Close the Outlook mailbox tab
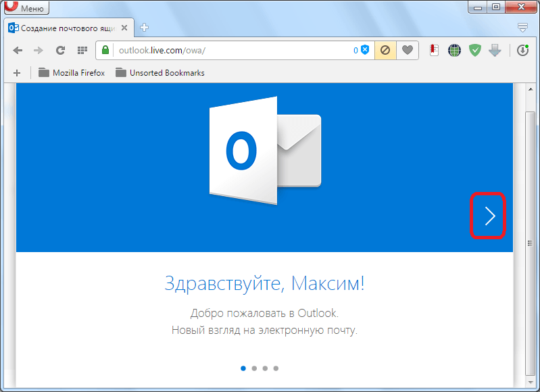 [x=124, y=28]
